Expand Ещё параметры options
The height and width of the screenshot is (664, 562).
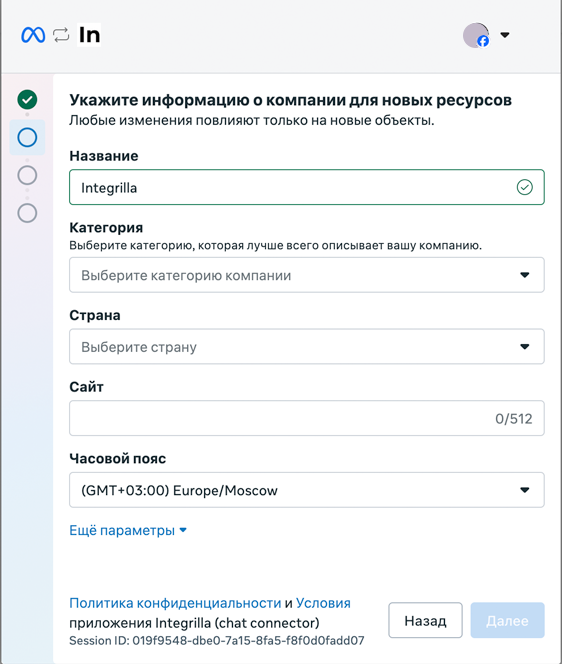click(x=128, y=530)
